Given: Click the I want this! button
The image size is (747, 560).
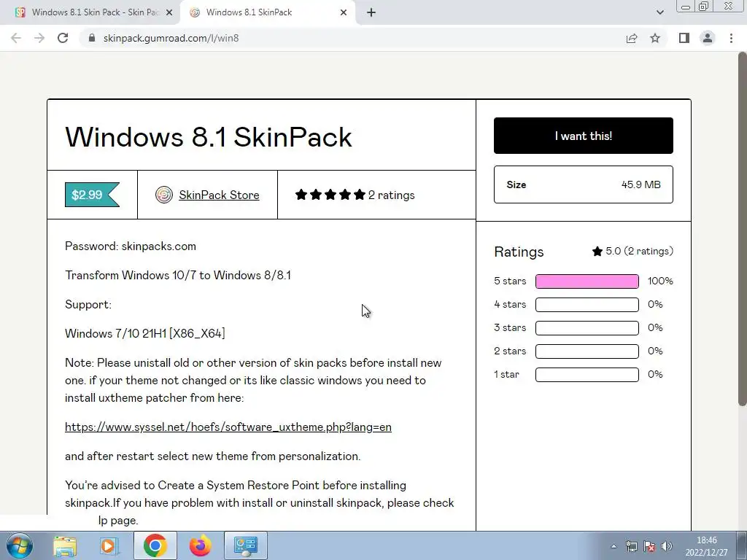Looking at the screenshot, I should click(583, 136).
